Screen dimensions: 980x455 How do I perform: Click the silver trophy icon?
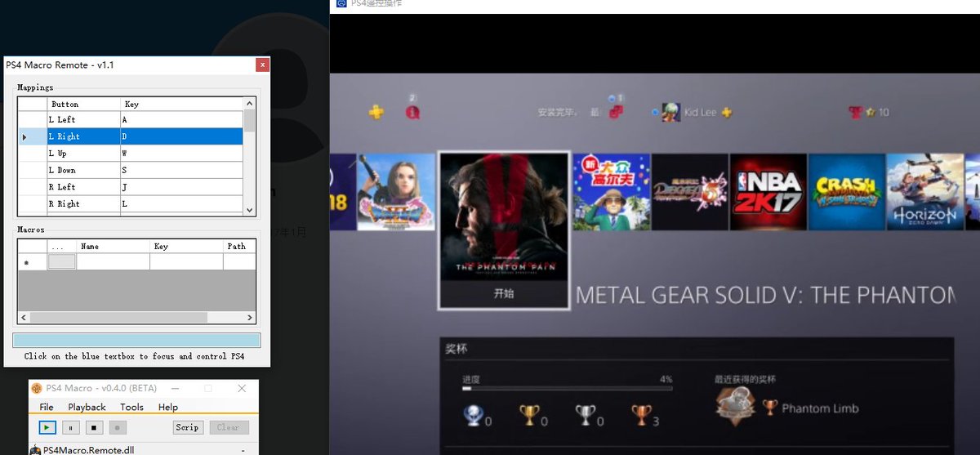(586, 416)
